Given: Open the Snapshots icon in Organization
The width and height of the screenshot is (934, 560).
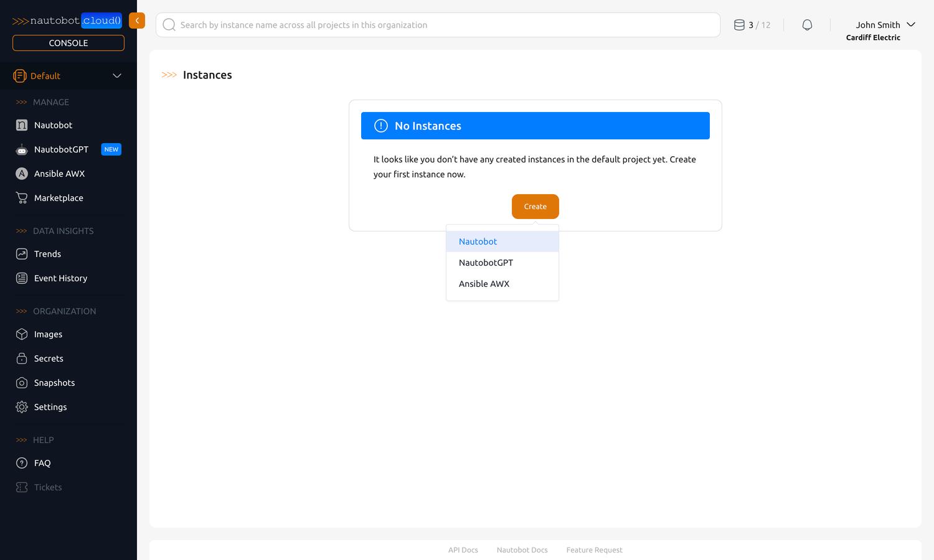Looking at the screenshot, I should [21, 383].
